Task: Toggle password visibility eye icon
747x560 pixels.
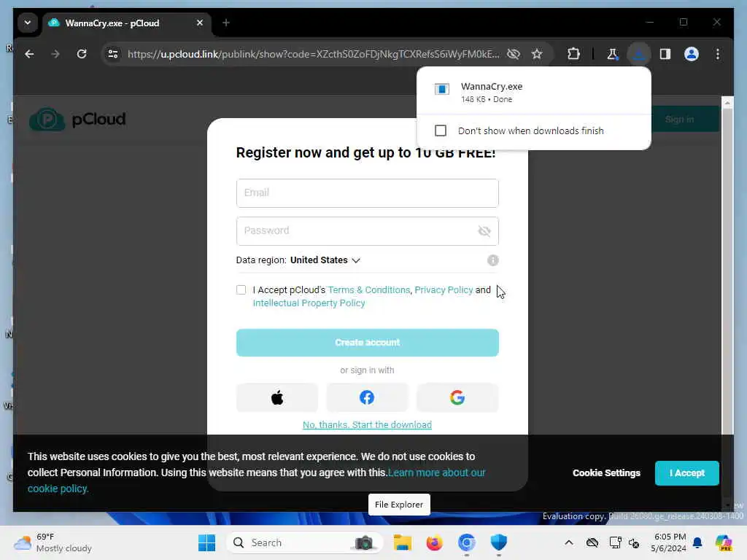Action: coord(484,231)
